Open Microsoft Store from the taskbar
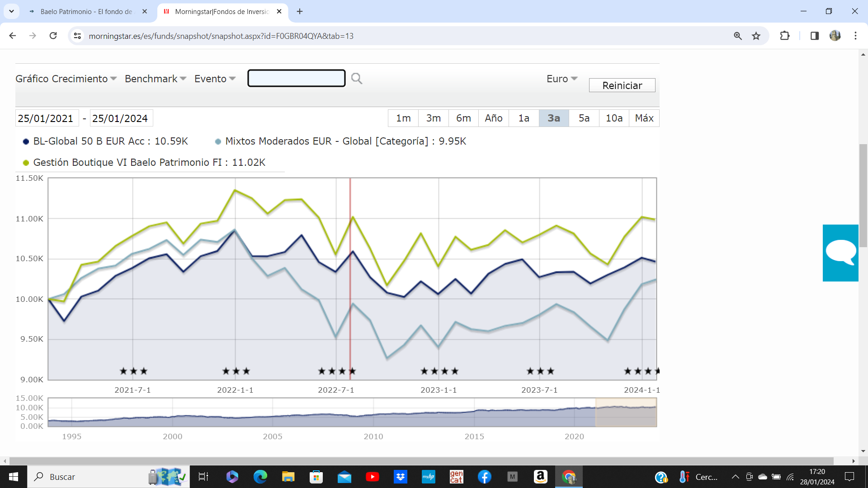This screenshot has width=868, height=488. point(316,477)
